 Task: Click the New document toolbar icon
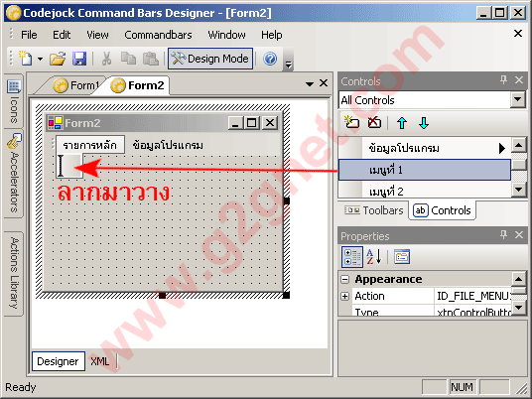(x=26, y=59)
